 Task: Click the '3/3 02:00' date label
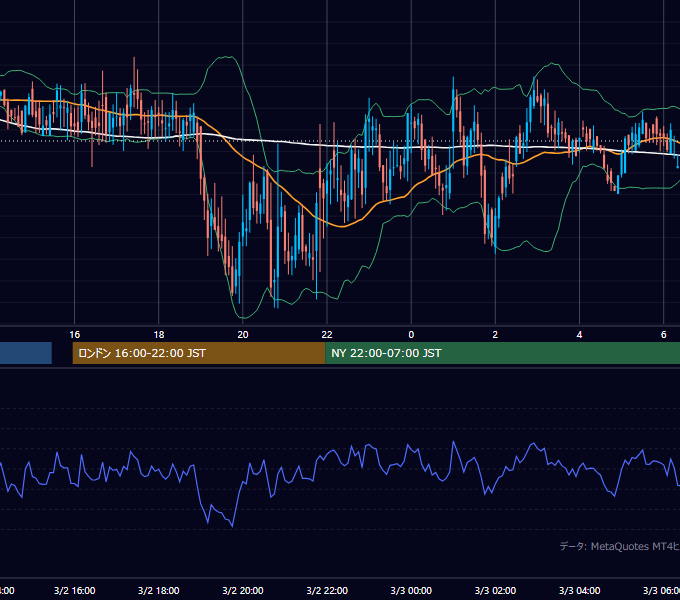coord(495,590)
